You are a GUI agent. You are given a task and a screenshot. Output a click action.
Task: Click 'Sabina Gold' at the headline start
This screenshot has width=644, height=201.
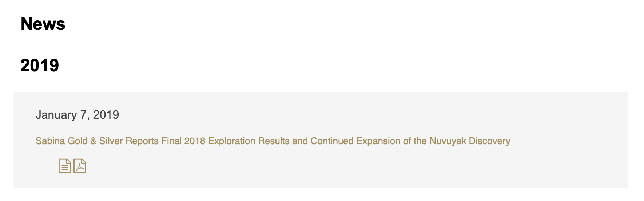[61, 141]
